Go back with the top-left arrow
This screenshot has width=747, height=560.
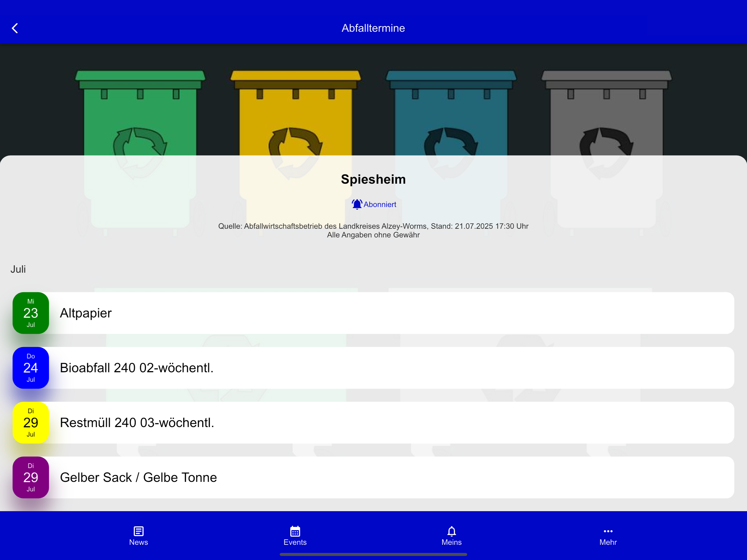[15, 28]
